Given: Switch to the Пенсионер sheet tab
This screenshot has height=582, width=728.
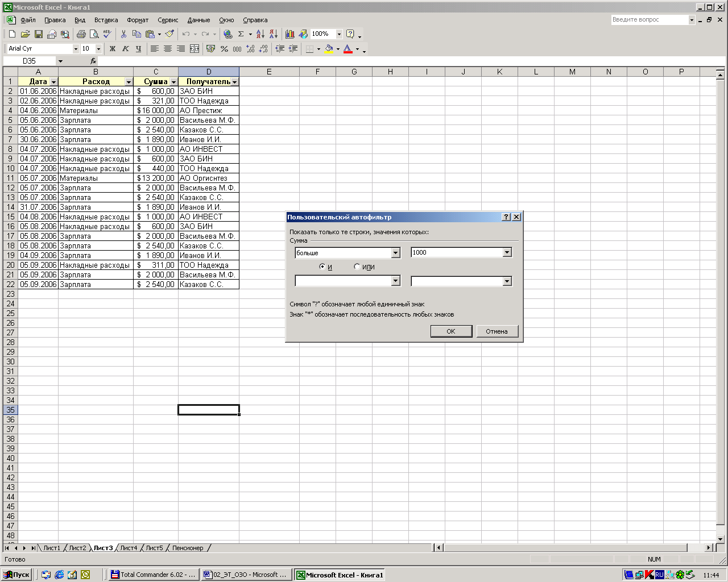Looking at the screenshot, I should tap(188, 548).
